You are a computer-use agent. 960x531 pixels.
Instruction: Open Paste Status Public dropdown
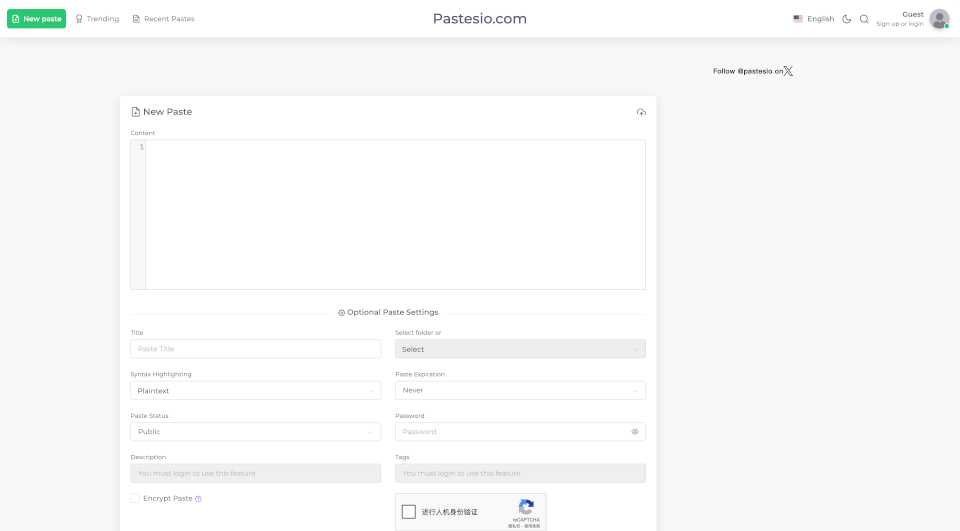(255, 432)
